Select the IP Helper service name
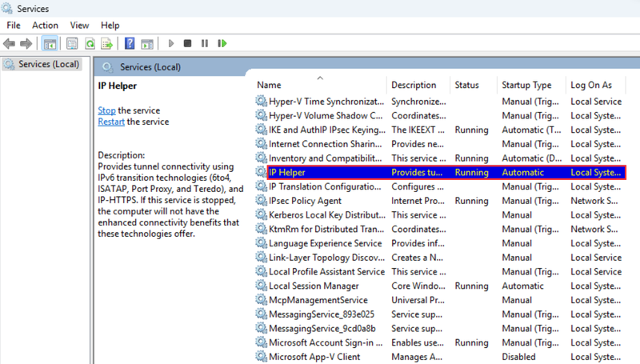The image size is (640, 364). pos(287,172)
